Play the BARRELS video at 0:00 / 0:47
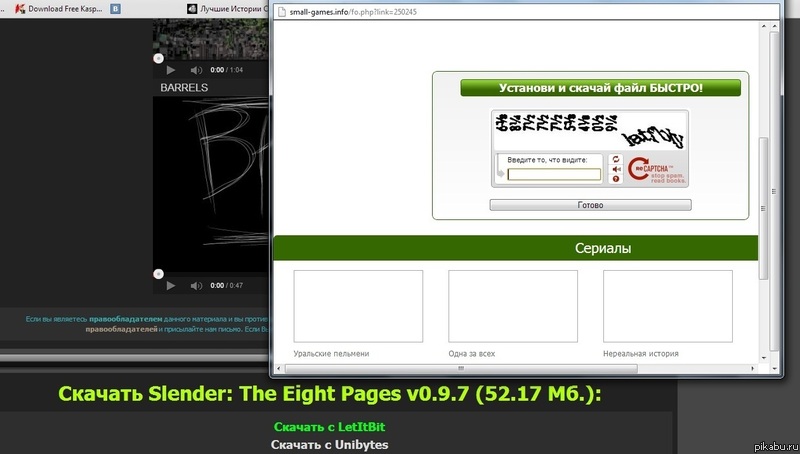 tap(171, 286)
